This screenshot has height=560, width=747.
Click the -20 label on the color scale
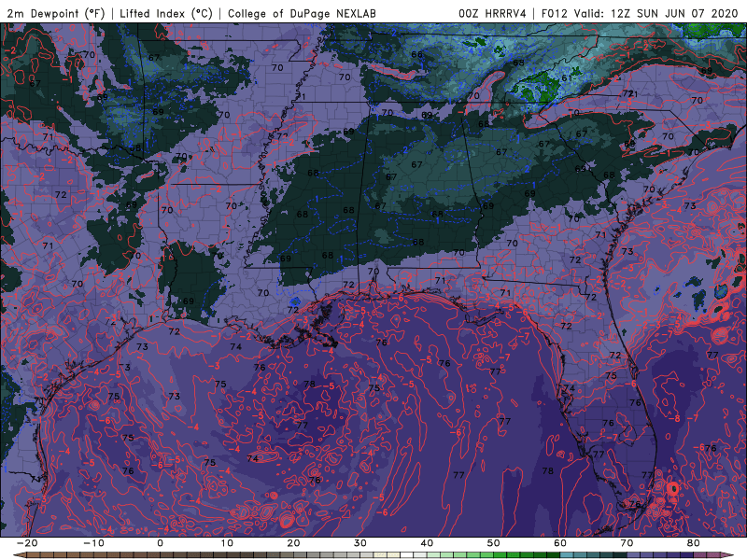[26, 543]
